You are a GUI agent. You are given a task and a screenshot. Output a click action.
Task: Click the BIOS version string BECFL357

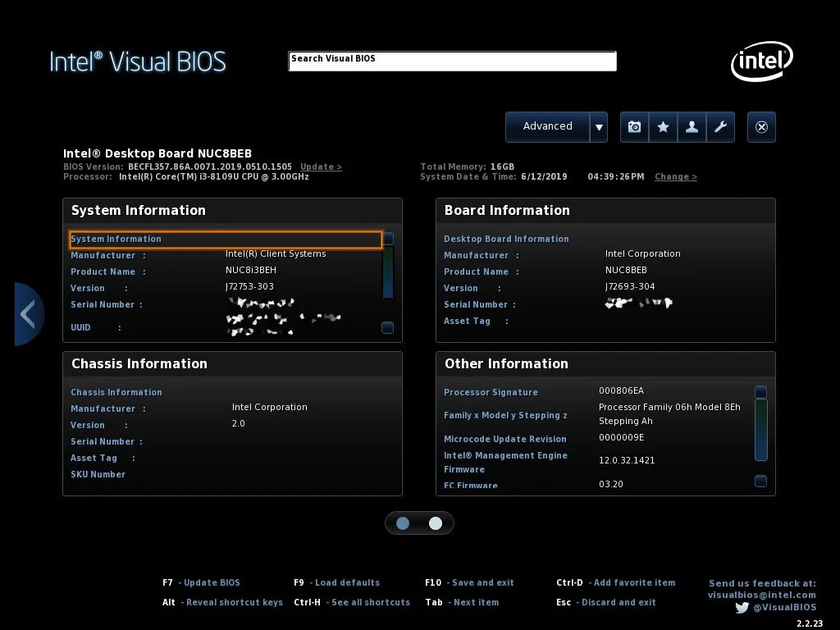coord(210,167)
